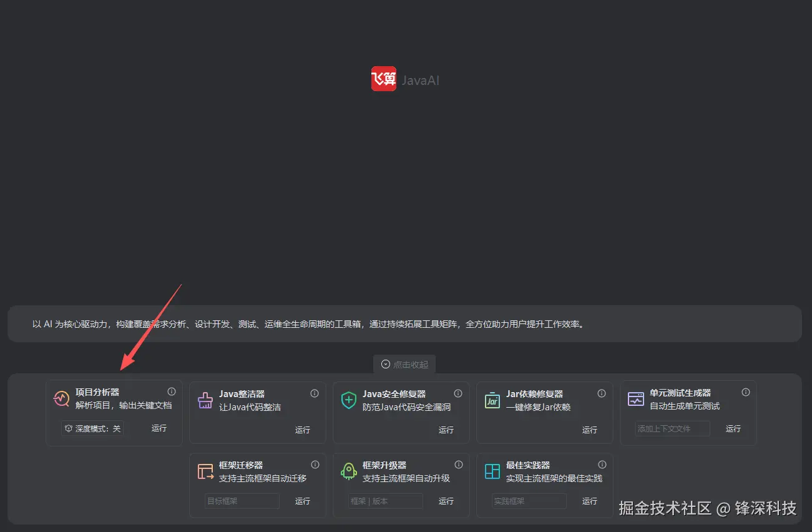Open info icon for 框架迁移器
Screen dimensions: 812x532
point(315,465)
